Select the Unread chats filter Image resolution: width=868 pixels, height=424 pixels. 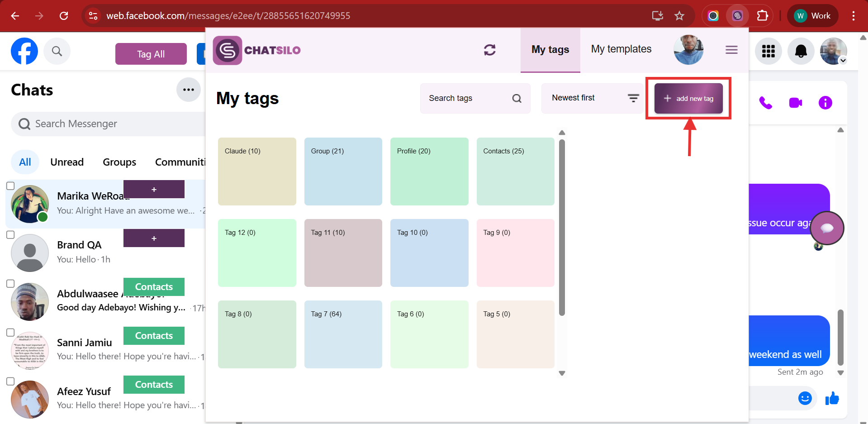click(67, 162)
